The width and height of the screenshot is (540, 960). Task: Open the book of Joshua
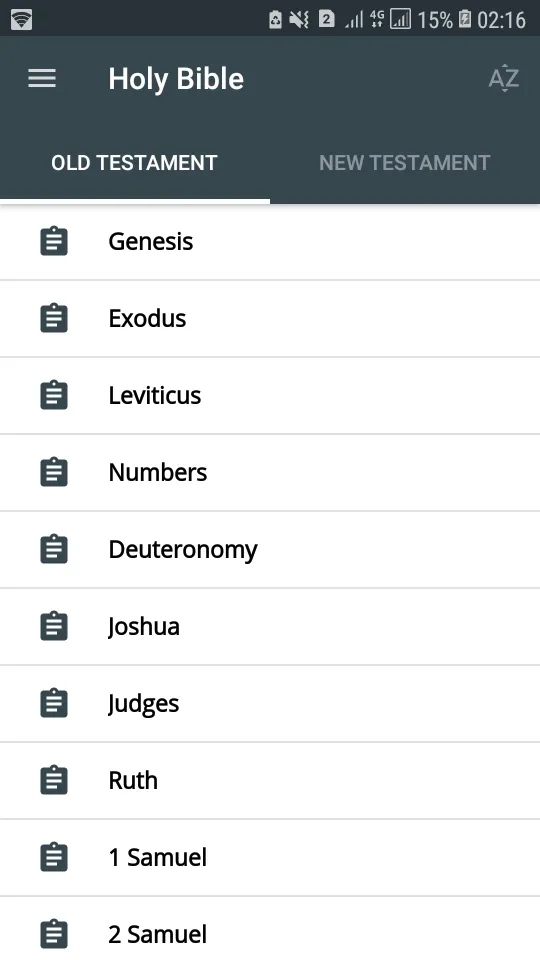pos(270,626)
